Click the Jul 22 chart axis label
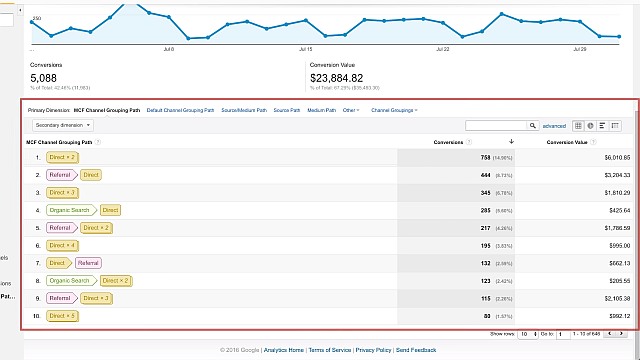The image size is (640, 360). (x=442, y=49)
